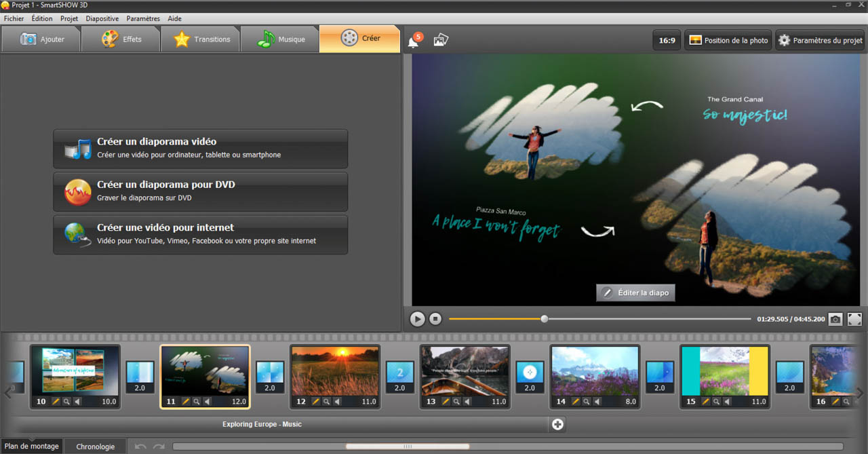Stop the slideshow preview

coord(435,319)
